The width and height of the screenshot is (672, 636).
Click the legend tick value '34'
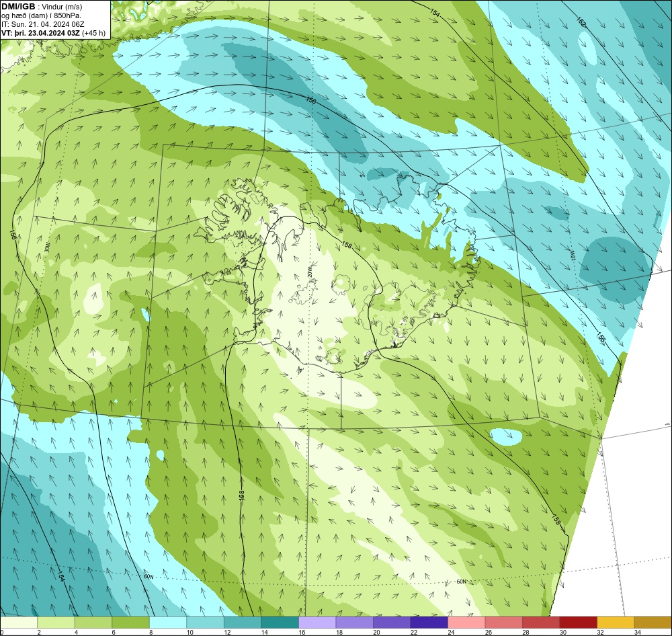pyautogui.click(x=637, y=632)
